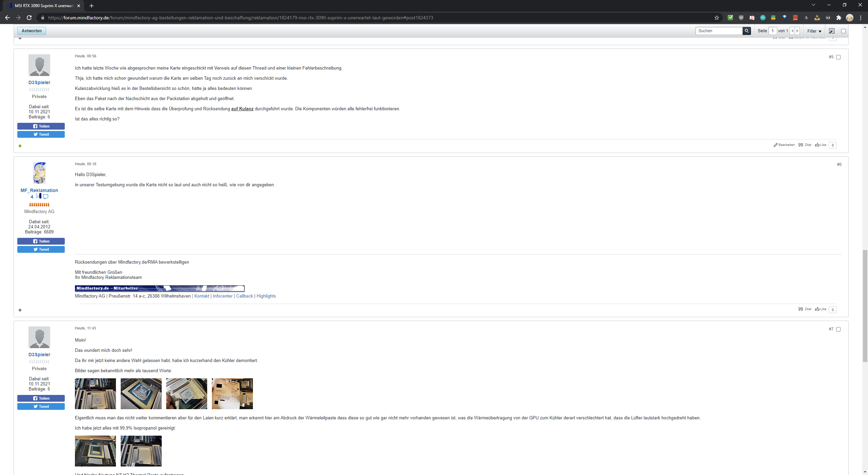The image size is (868, 475).
Task: Toggle the select-all checkbox in toolbar
Action: click(x=843, y=31)
